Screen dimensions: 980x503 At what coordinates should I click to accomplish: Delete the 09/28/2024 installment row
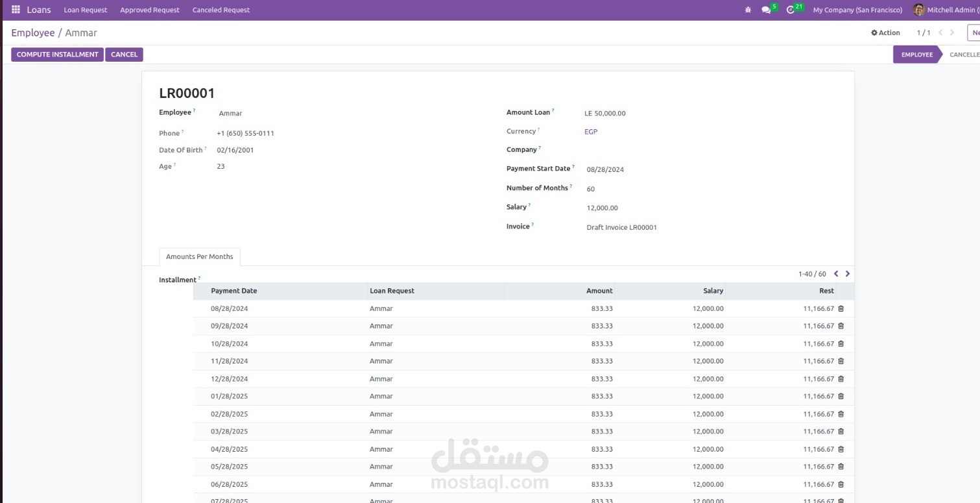[841, 326]
